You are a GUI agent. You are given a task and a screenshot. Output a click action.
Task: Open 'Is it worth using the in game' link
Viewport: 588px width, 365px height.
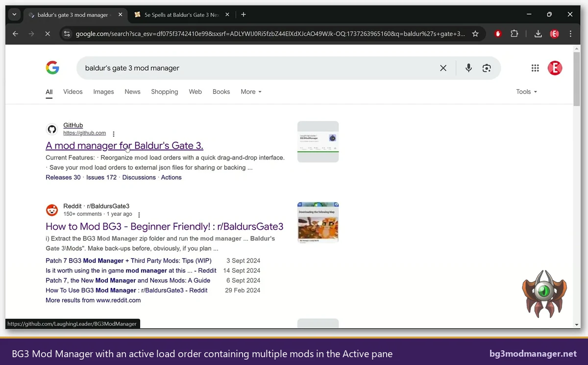[131, 271]
